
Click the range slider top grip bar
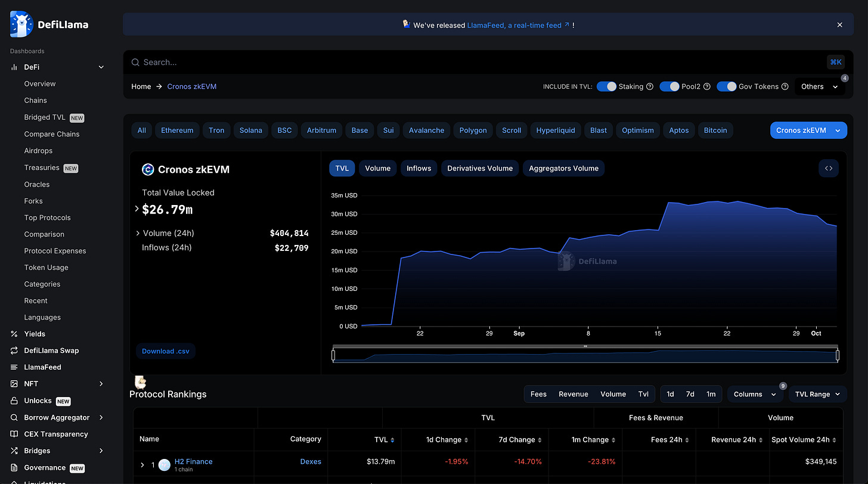click(585, 346)
